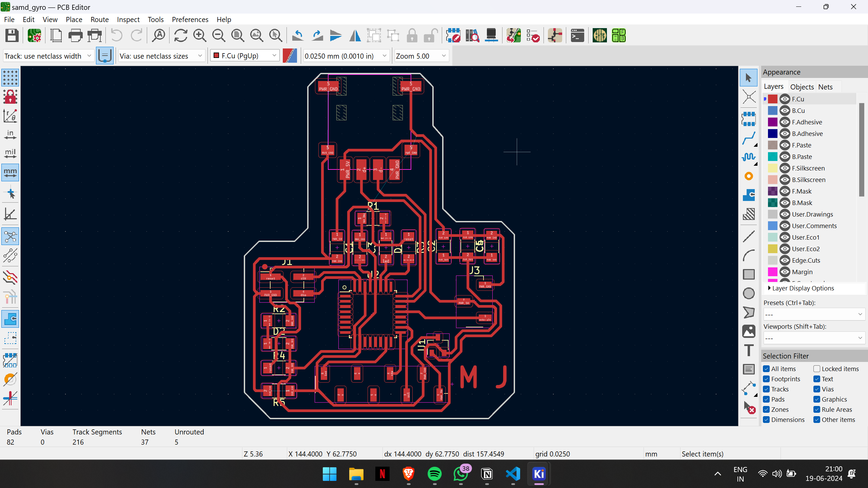
Task: Select the Add Vias tool
Action: pos(749,176)
